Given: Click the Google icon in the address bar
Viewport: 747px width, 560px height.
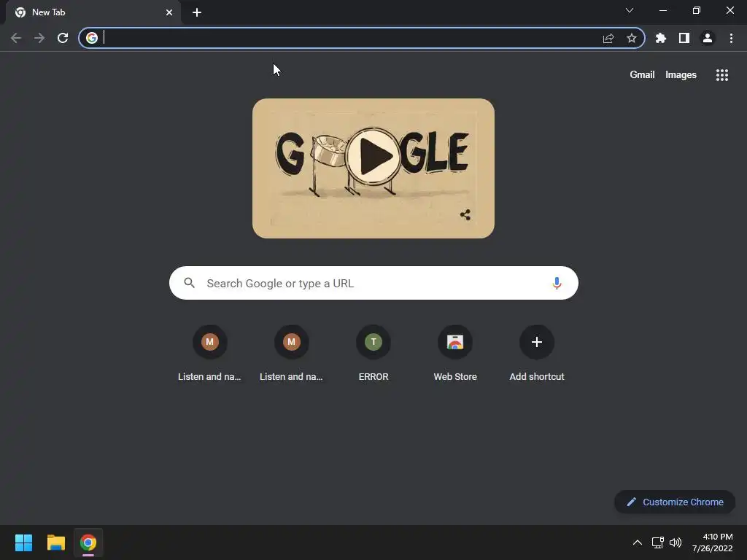Looking at the screenshot, I should click(x=92, y=38).
